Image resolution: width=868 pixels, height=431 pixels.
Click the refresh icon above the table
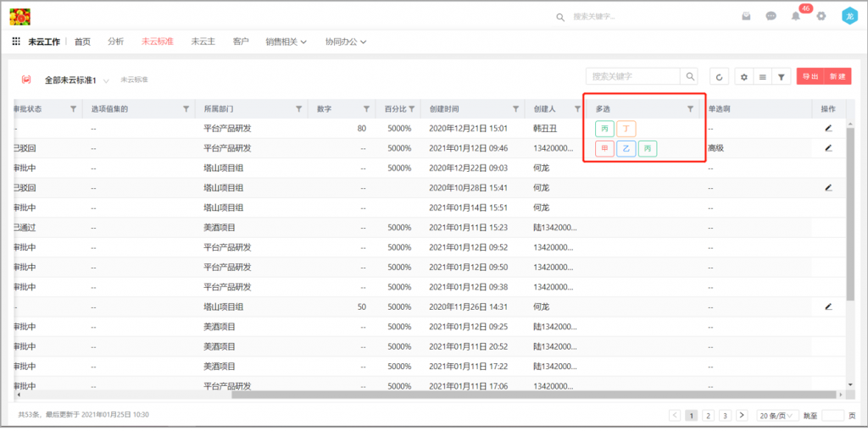click(x=719, y=77)
